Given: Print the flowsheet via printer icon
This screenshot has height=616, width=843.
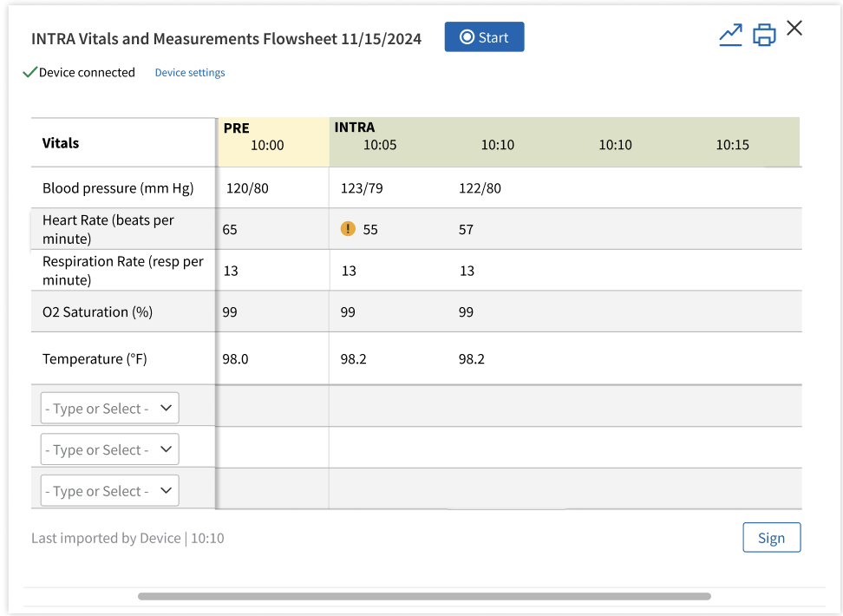Looking at the screenshot, I should [x=764, y=36].
